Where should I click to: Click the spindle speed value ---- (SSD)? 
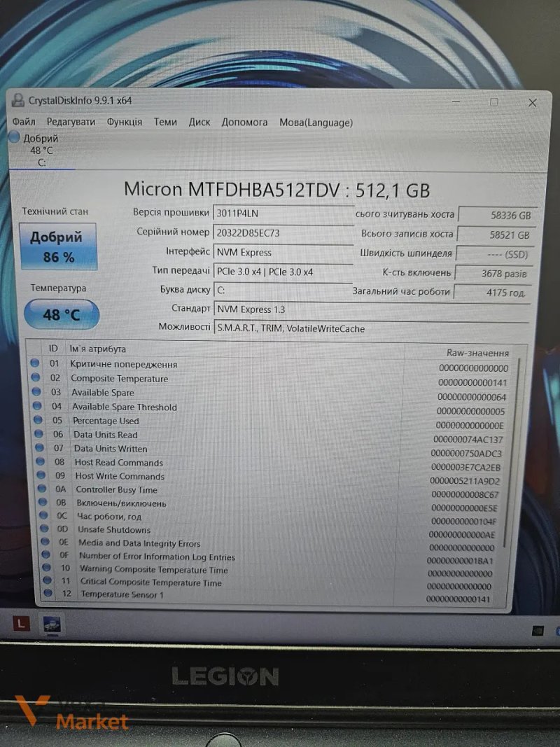494,254
